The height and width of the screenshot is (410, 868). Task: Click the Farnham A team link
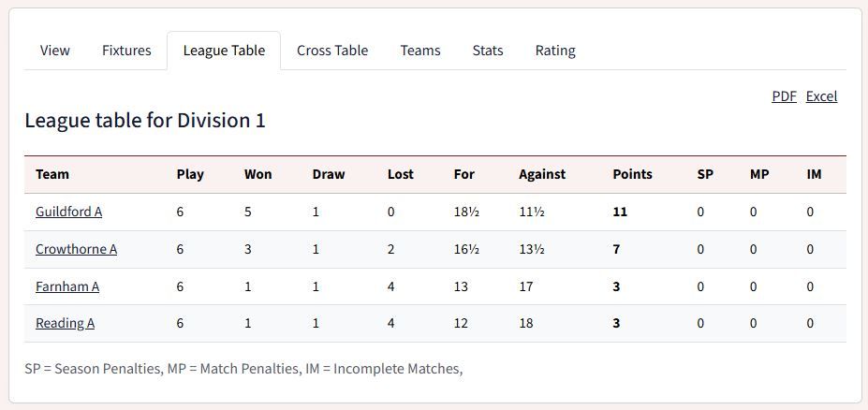67,286
